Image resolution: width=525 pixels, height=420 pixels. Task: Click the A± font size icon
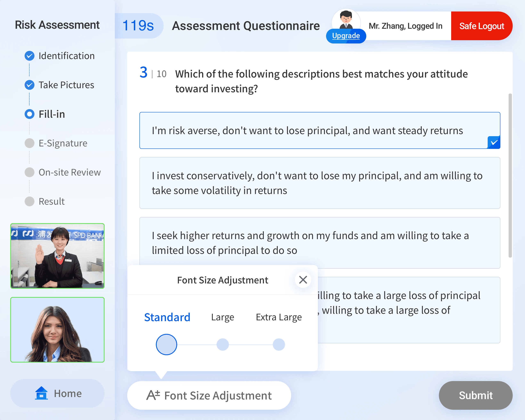coord(153,395)
